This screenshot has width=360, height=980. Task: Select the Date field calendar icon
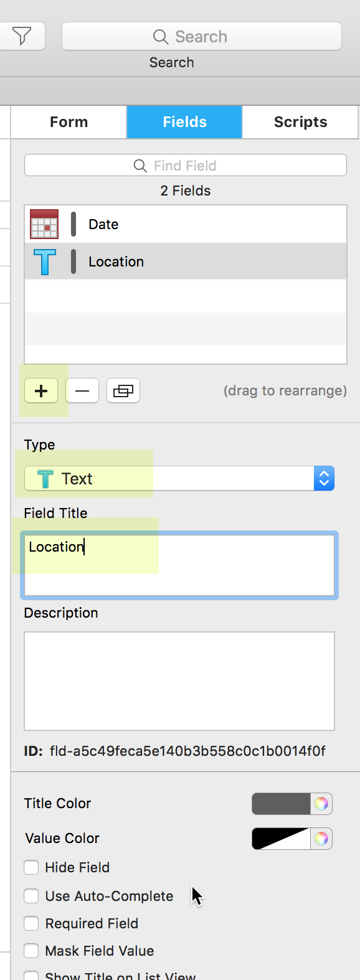coord(44,224)
